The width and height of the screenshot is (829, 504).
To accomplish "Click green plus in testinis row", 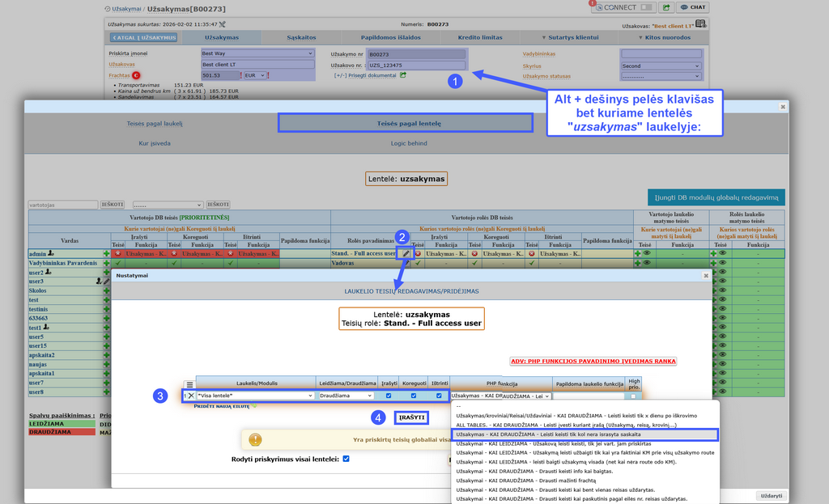I will pyautogui.click(x=106, y=309).
